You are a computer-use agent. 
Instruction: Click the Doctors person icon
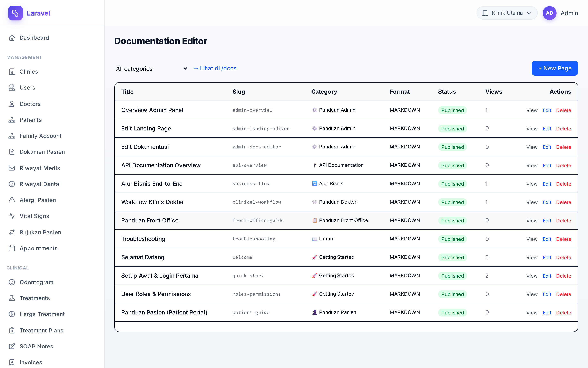tap(12, 104)
